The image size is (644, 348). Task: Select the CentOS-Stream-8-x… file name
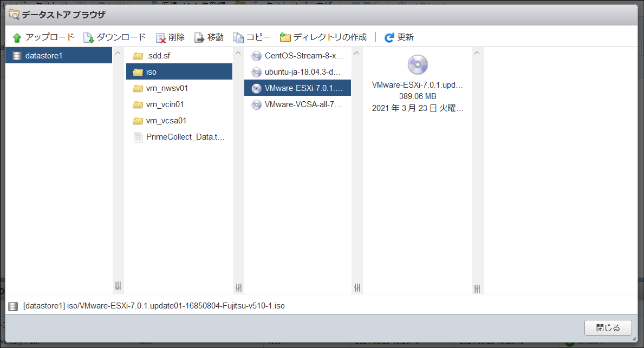pyautogui.click(x=304, y=55)
